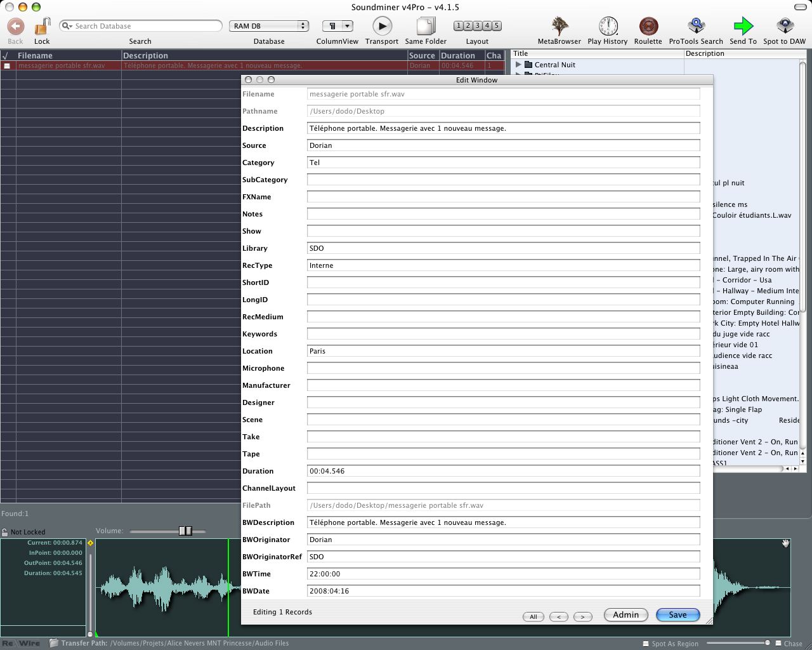Click the Transport play button

pos(382,26)
